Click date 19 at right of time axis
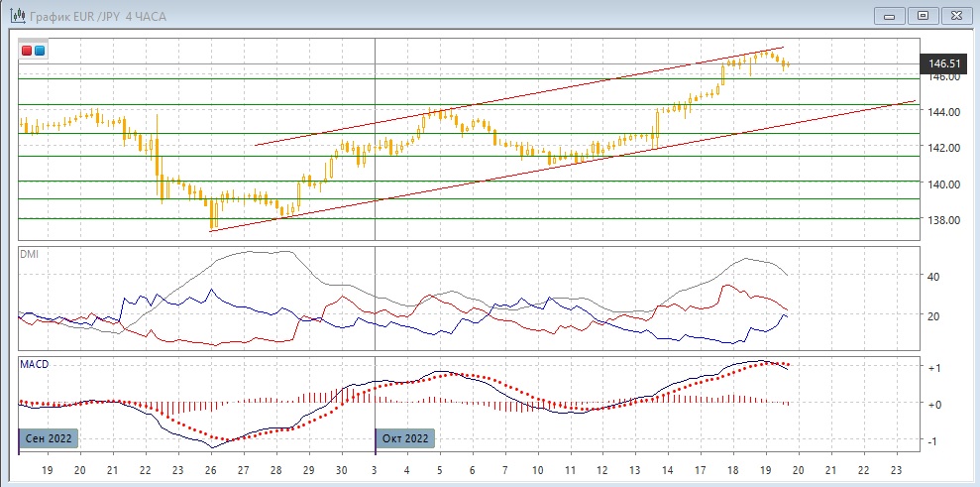The image size is (980, 487). point(765,469)
